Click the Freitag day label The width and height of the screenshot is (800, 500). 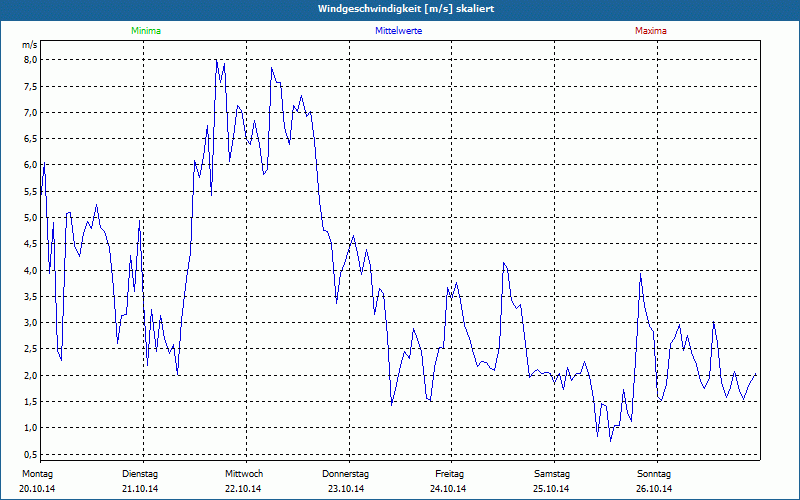pyautogui.click(x=449, y=474)
